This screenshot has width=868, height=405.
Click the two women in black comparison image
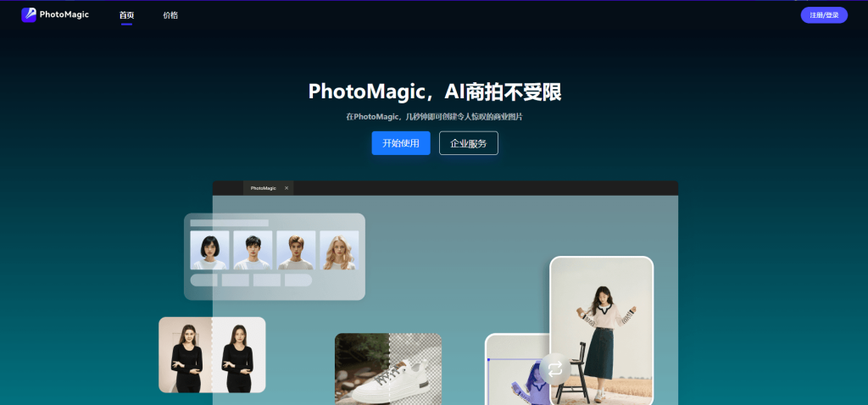212,354
